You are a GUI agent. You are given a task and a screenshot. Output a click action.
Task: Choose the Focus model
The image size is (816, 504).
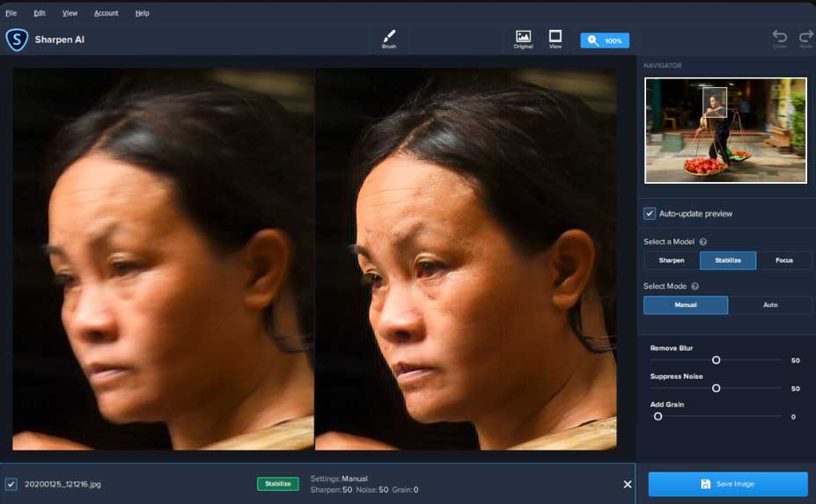point(783,260)
